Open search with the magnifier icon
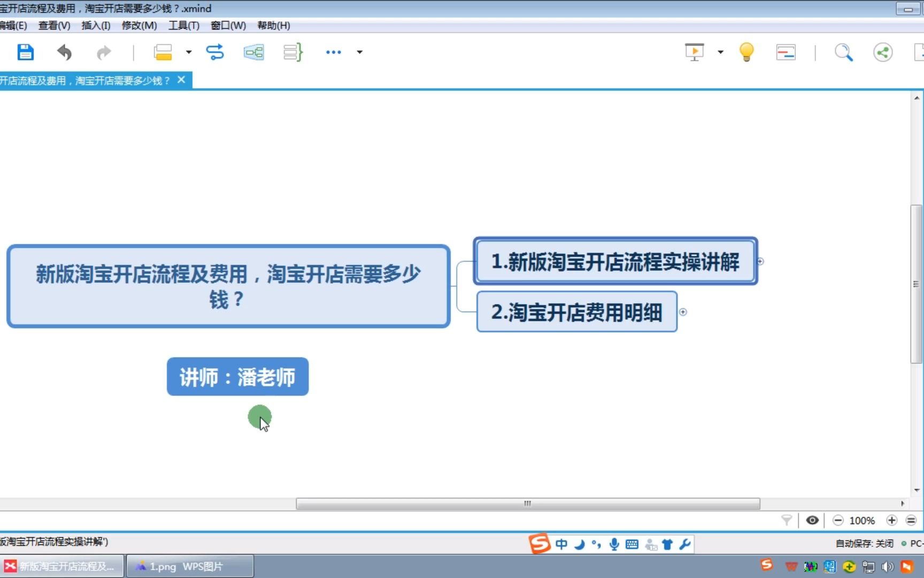924x578 pixels. click(x=844, y=52)
